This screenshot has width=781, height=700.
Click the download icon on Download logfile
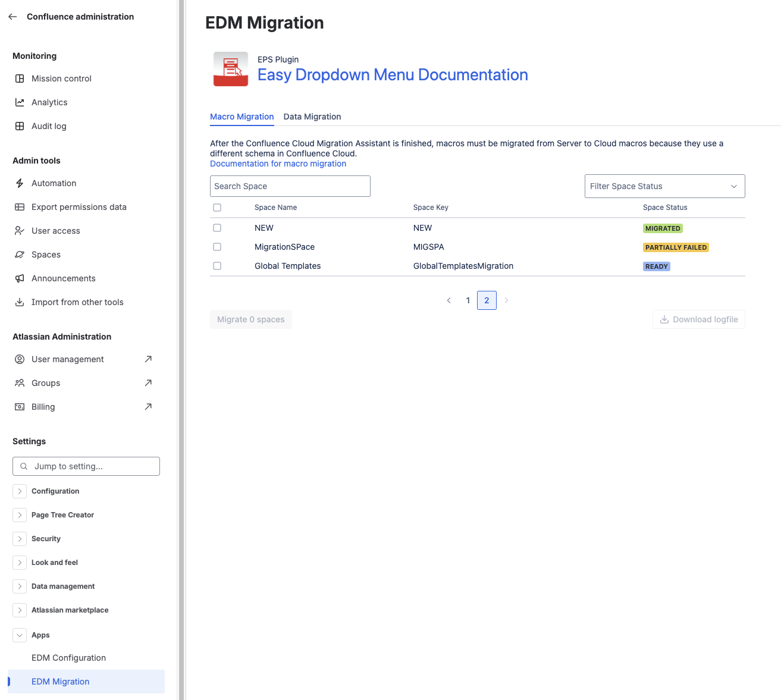click(664, 319)
